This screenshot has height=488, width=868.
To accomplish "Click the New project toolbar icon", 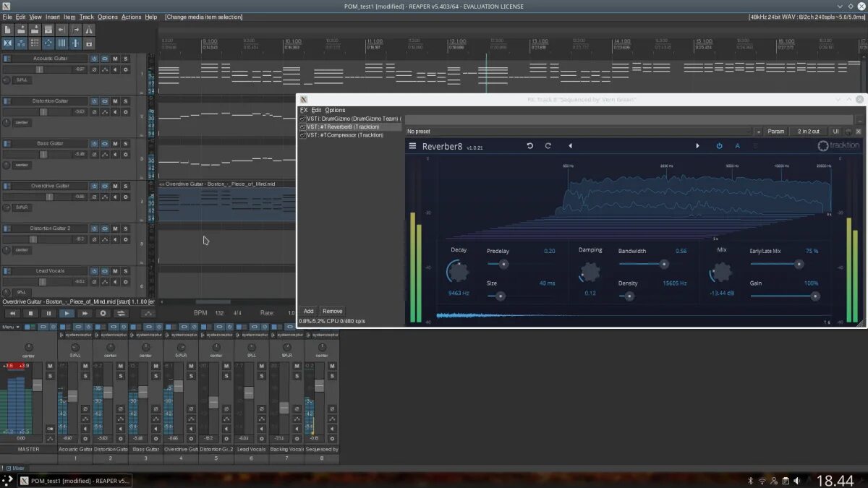I will click(x=8, y=30).
